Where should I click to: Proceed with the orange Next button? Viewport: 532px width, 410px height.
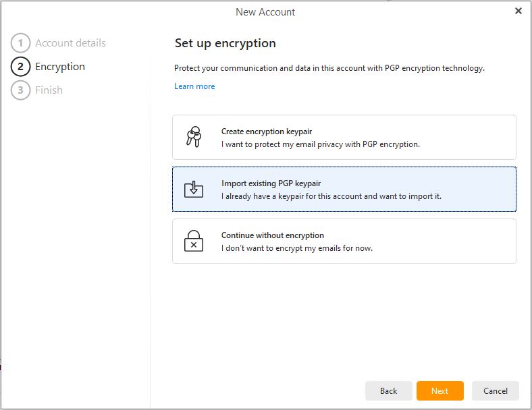(x=440, y=390)
